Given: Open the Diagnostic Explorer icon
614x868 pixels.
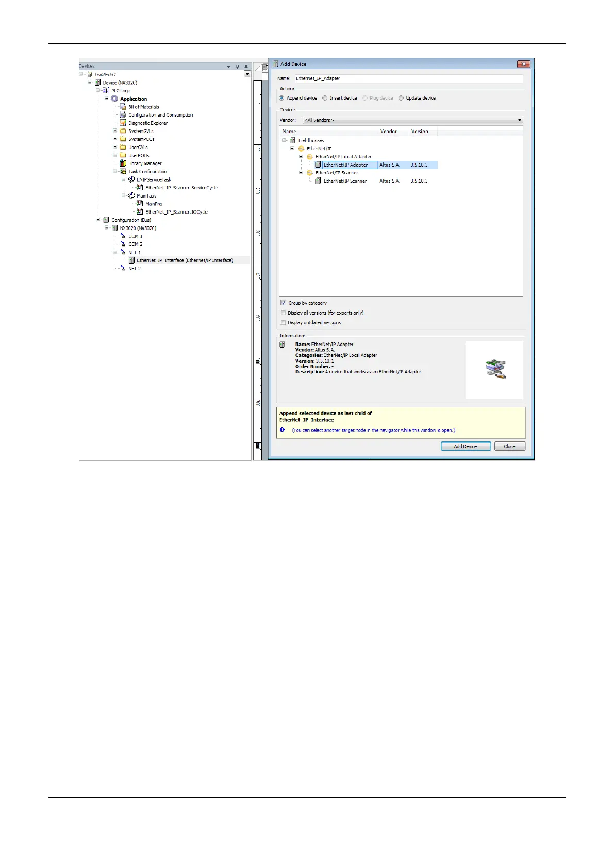Looking at the screenshot, I should [123, 123].
